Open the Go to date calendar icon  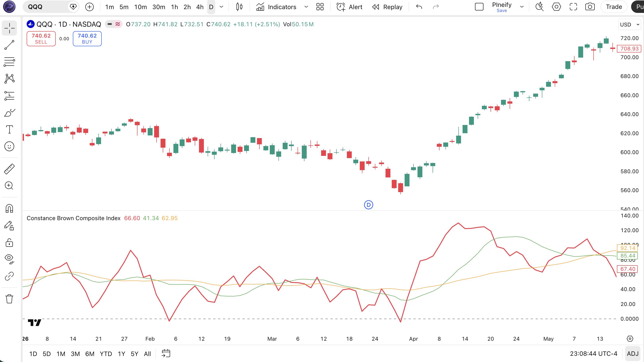coord(166,354)
